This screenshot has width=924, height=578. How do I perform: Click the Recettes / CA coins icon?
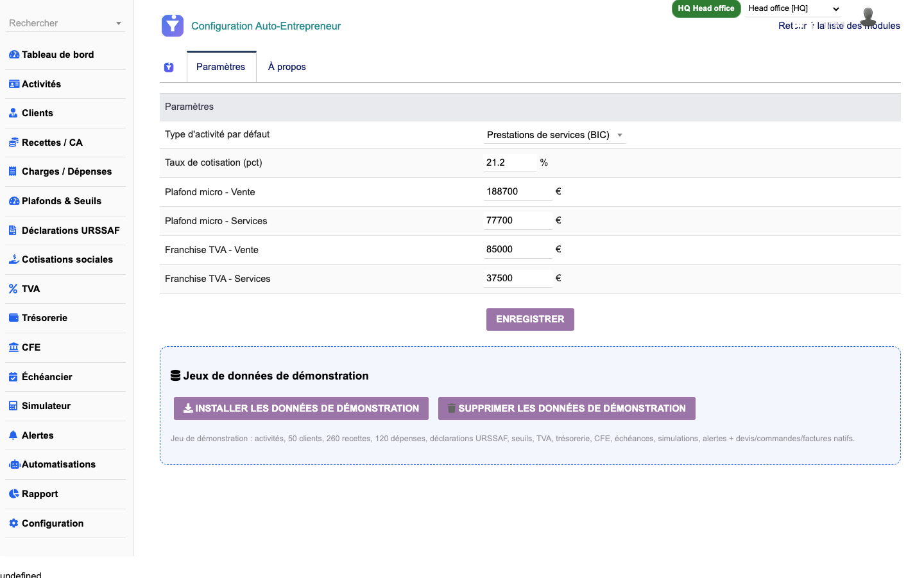pos(13,143)
